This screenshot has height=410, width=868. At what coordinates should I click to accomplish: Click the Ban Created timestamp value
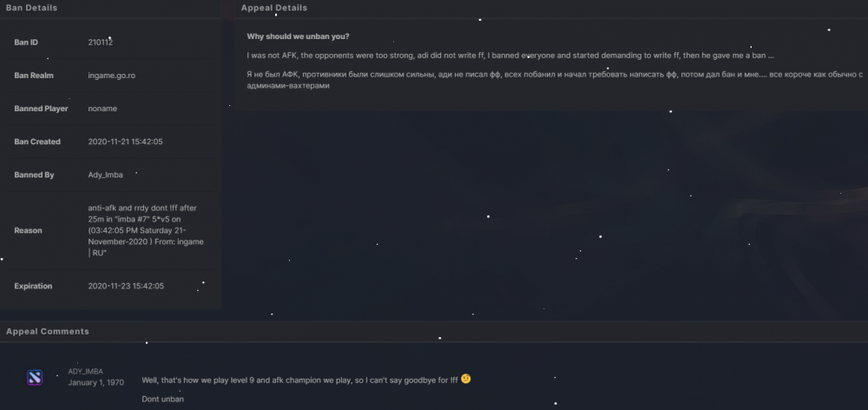[125, 142]
